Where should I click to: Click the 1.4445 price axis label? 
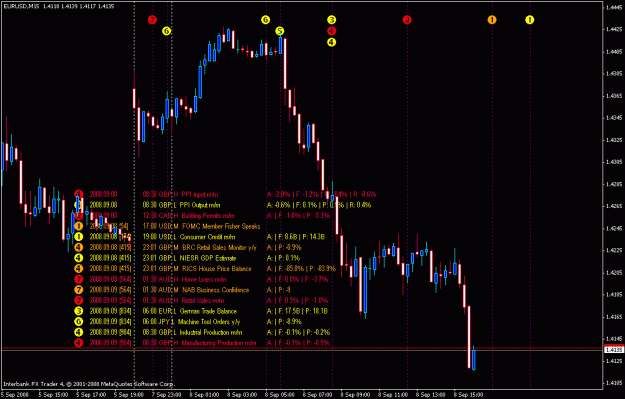614,7
